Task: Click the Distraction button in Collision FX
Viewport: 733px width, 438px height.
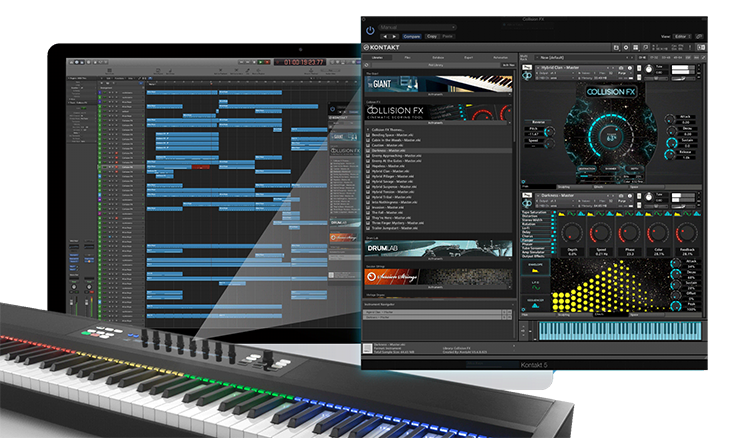Action: pos(587,169)
